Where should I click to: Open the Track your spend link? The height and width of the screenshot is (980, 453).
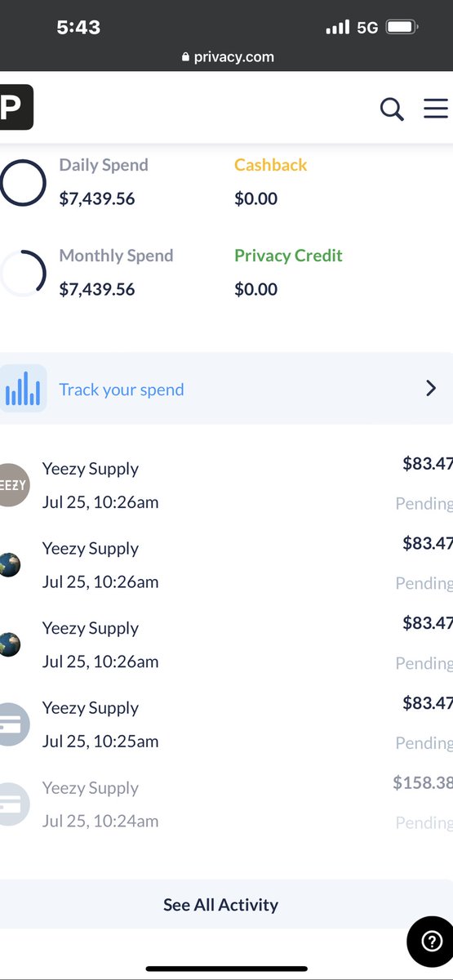pos(122,390)
